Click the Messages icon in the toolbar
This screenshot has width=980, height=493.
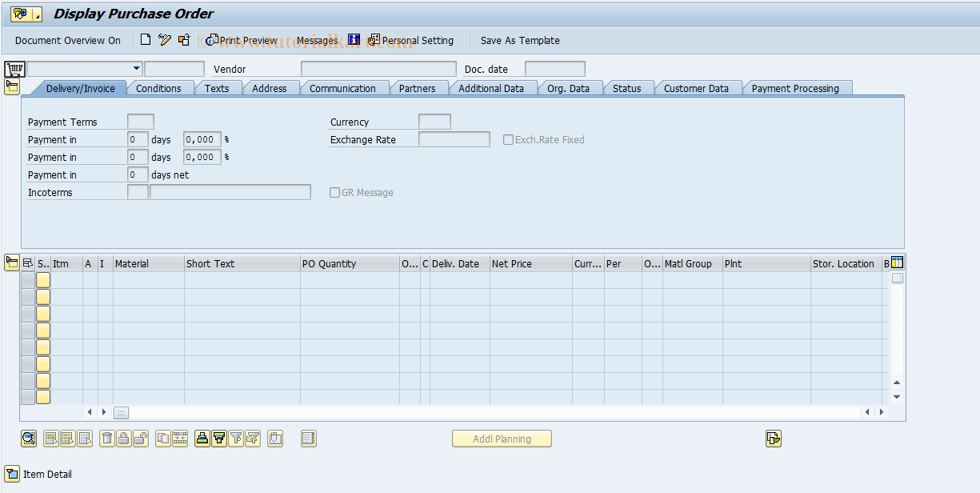[318, 40]
